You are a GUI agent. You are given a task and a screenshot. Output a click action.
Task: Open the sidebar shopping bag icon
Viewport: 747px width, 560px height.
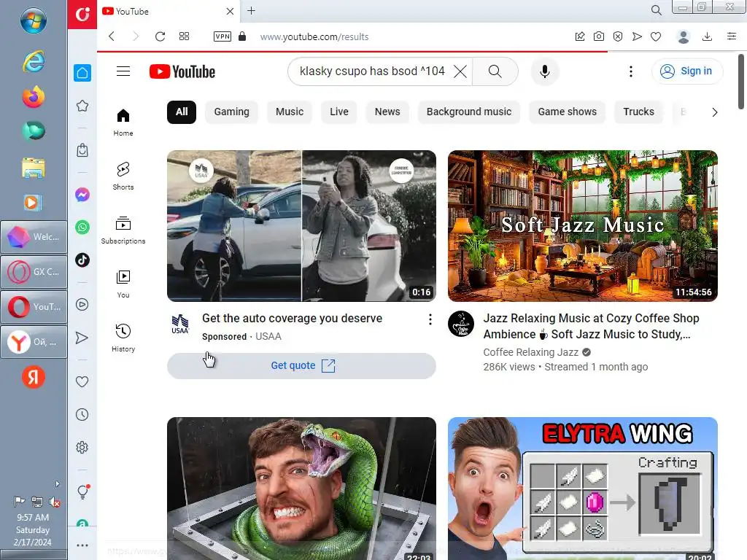[82, 150]
